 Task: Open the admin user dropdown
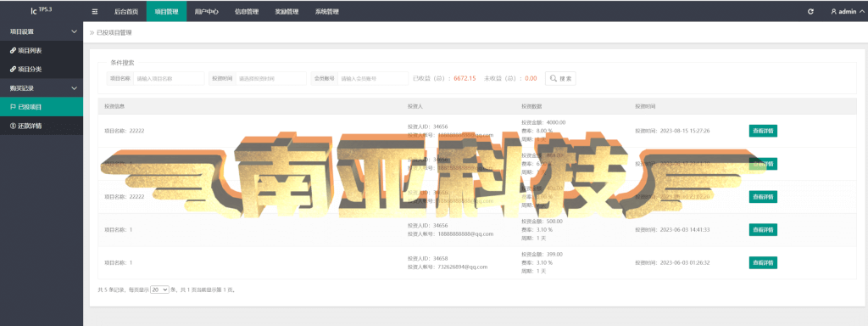point(847,12)
